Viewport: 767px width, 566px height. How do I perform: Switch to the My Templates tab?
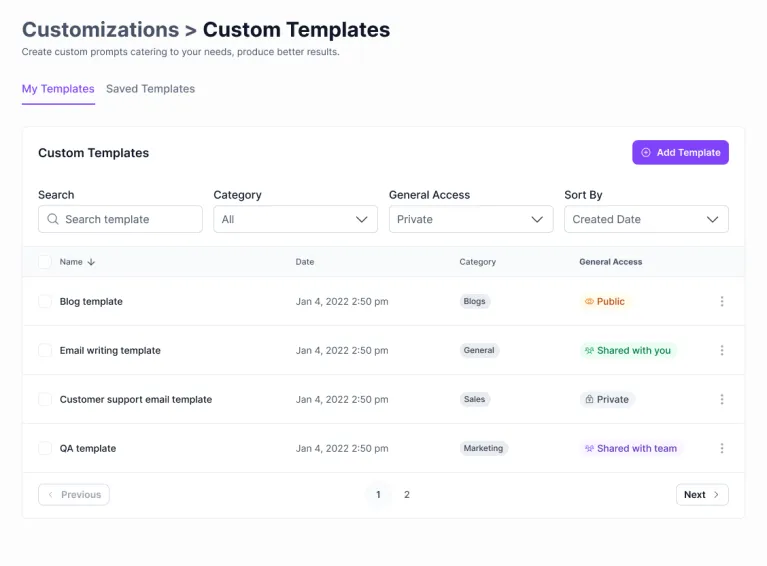click(58, 89)
